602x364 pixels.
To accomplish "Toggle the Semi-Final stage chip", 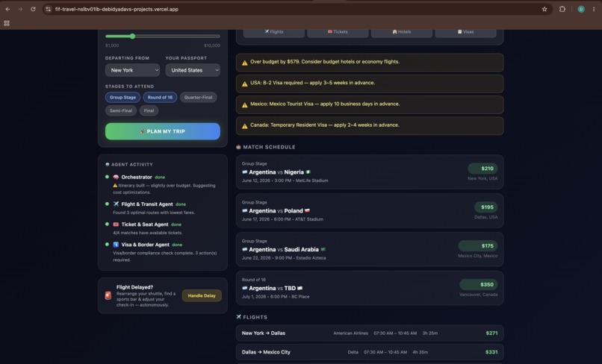I will [x=121, y=111].
